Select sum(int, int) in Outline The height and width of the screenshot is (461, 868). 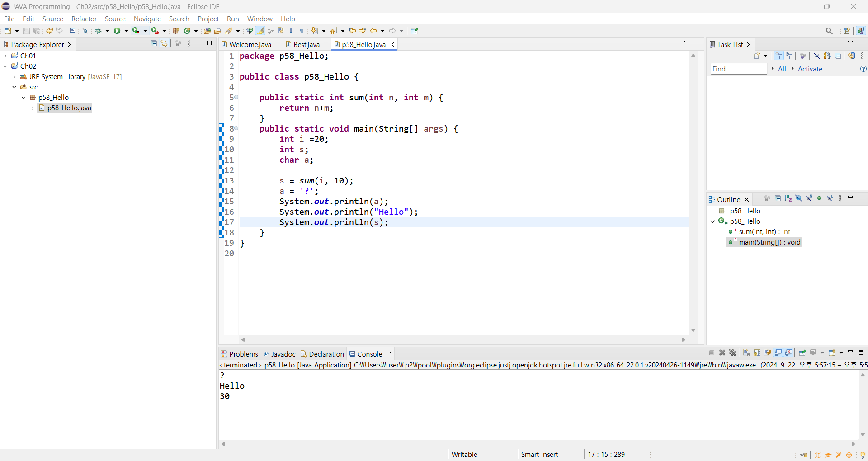point(759,232)
